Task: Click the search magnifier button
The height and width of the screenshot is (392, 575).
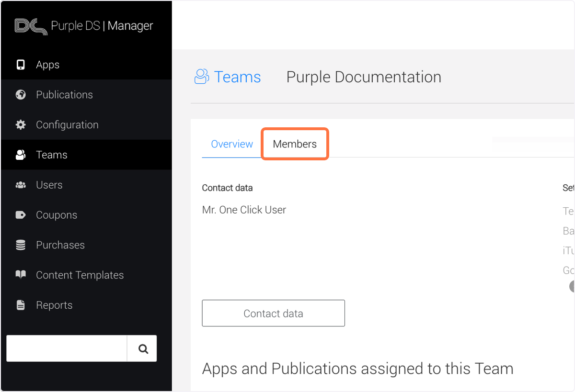Action: pyautogui.click(x=142, y=348)
